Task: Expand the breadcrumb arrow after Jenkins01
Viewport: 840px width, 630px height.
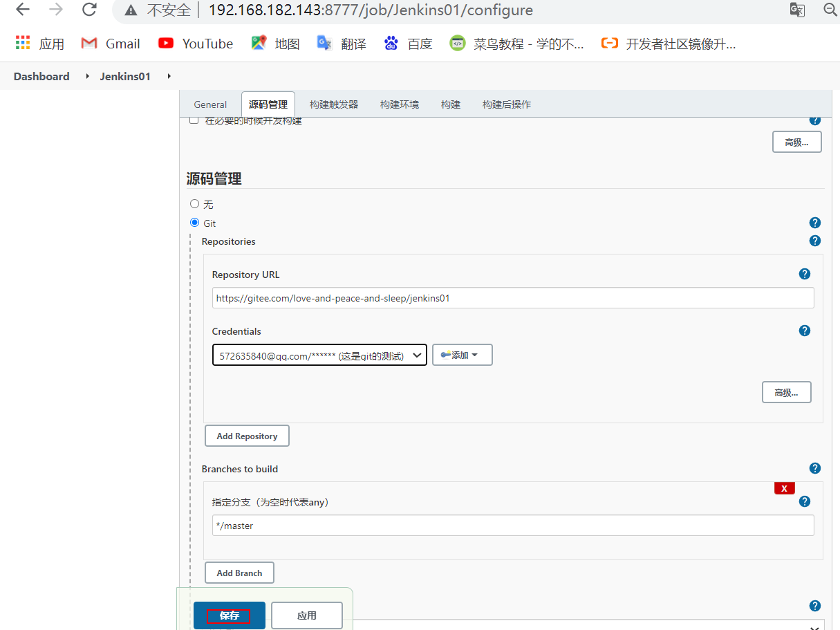Action: click(x=169, y=76)
